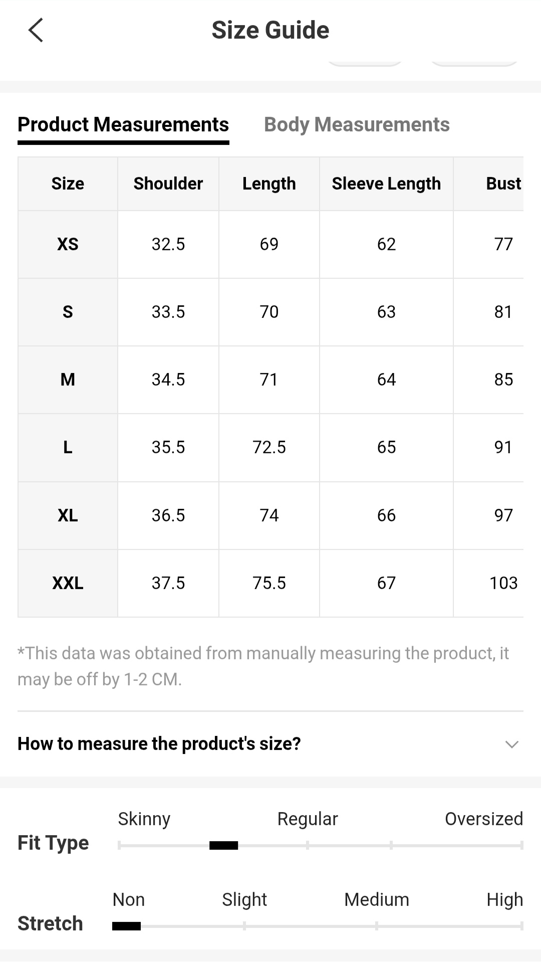Screen dimensions: 541x980
Task: Tap the back arrow icon
Action: [x=36, y=30]
